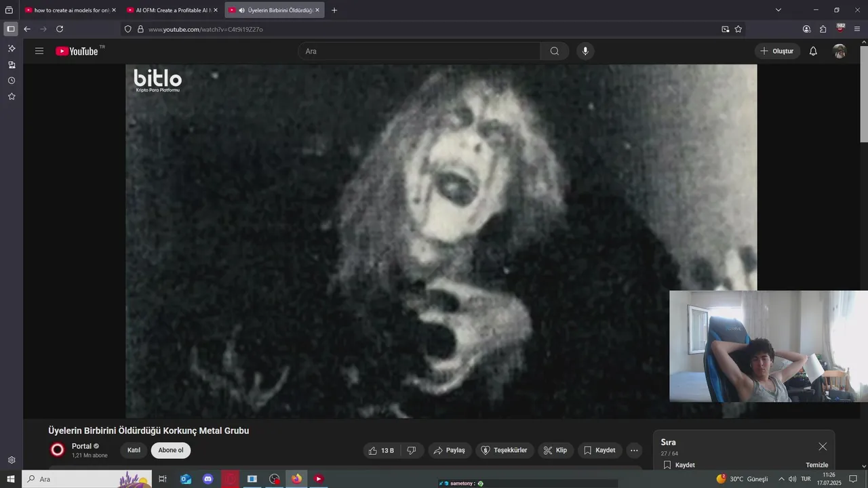Click the main video player frame
This screenshot has width=868, height=488.
[441, 241]
